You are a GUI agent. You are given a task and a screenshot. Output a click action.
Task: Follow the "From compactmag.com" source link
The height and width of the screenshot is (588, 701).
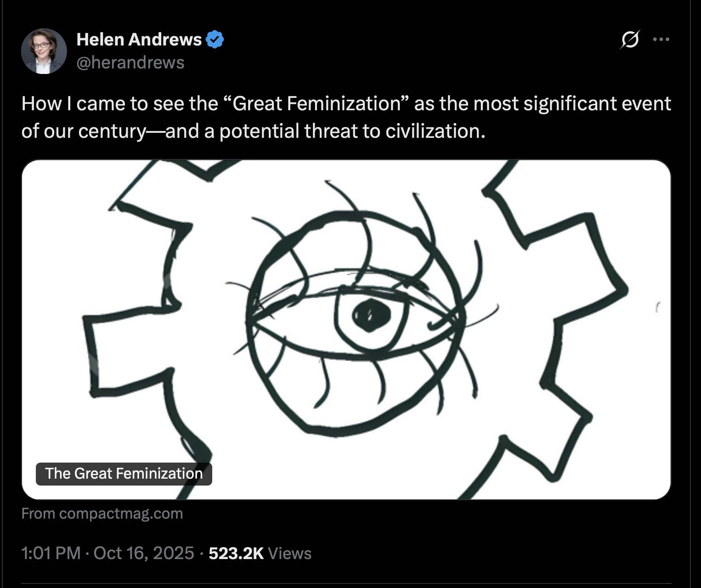point(102,513)
